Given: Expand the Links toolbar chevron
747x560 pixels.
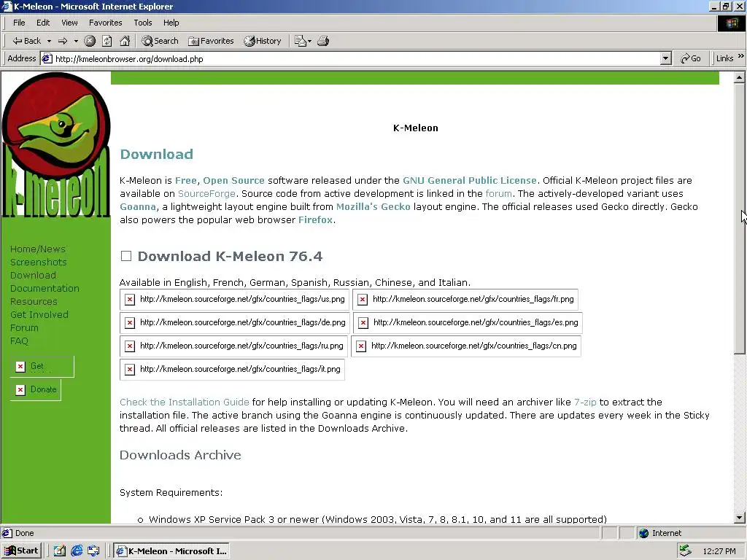Looking at the screenshot, I should click(741, 56).
